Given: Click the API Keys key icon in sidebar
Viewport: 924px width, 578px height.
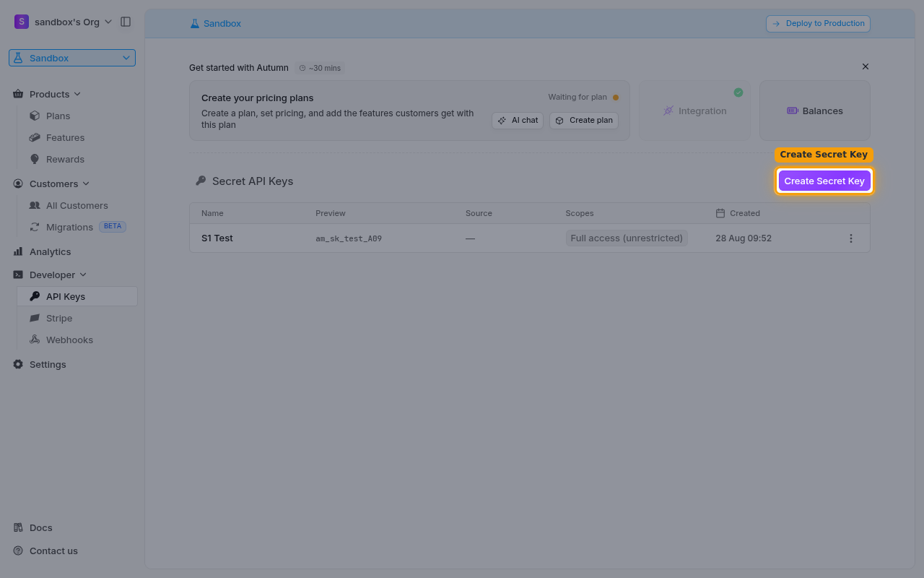Looking at the screenshot, I should tap(35, 296).
